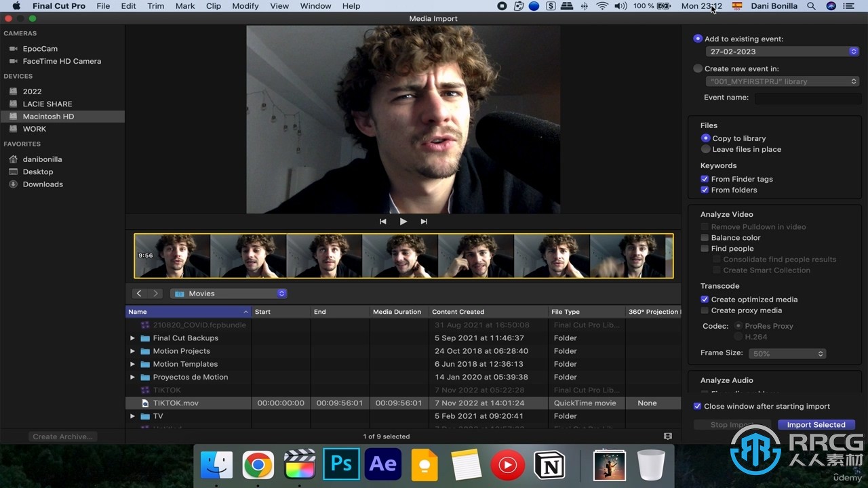Open the Desktop favorite
This screenshot has height=488, width=868.
click(x=38, y=171)
